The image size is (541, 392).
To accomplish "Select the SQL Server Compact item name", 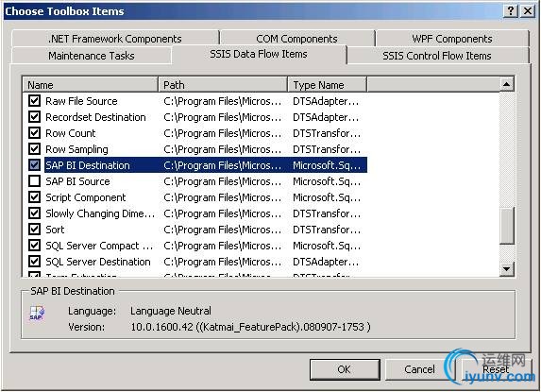I will 99,246.
